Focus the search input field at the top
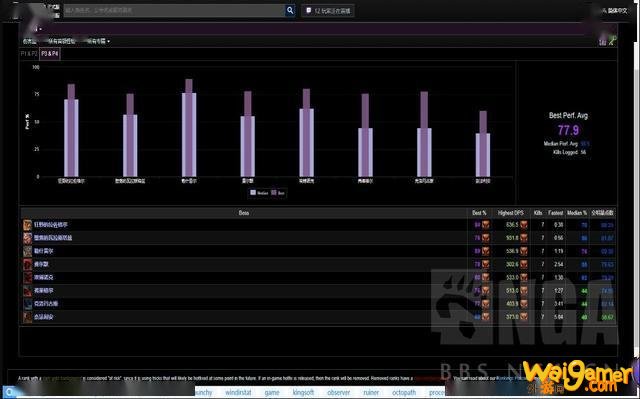The image size is (640, 399). (174, 11)
